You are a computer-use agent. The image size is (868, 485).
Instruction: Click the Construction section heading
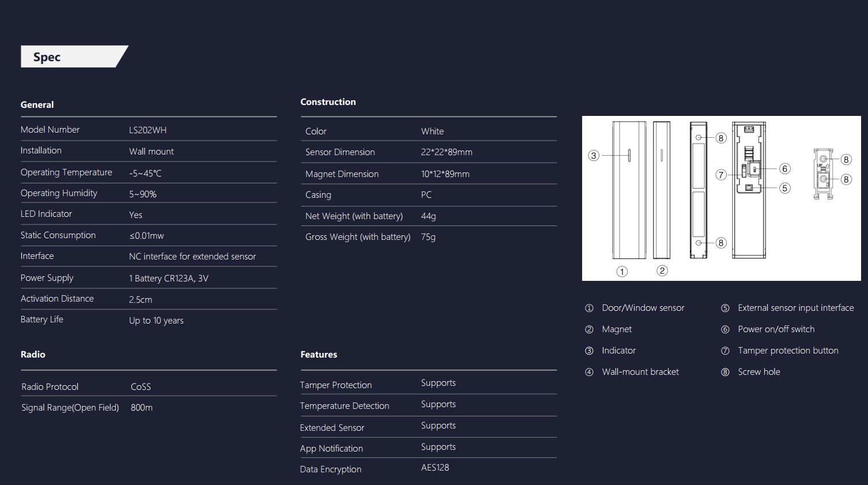[328, 102]
